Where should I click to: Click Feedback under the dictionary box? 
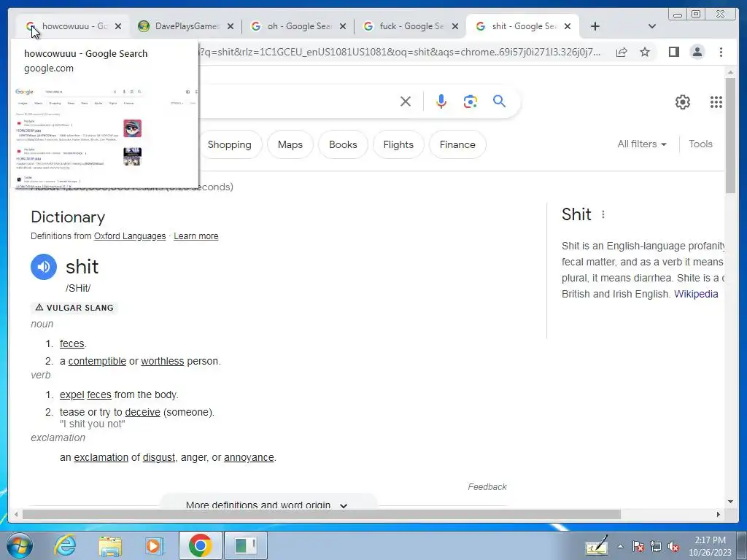(487, 486)
